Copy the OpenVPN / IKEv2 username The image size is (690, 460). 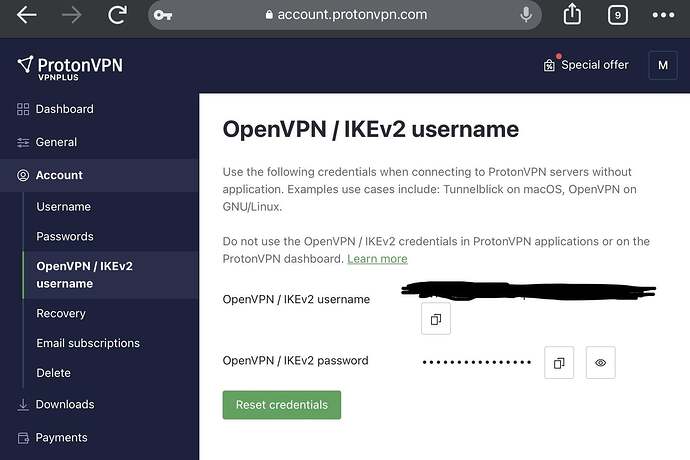coord(436,319)
